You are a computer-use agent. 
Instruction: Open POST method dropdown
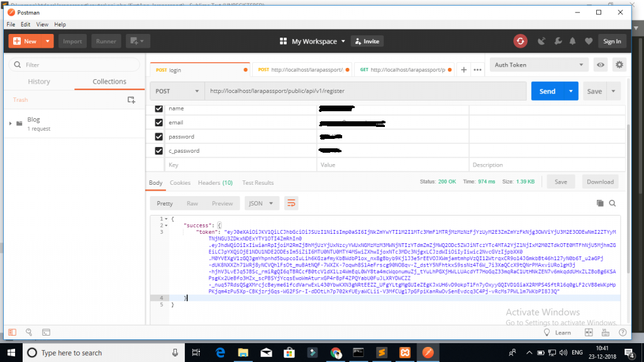click(x=177, y=91)
